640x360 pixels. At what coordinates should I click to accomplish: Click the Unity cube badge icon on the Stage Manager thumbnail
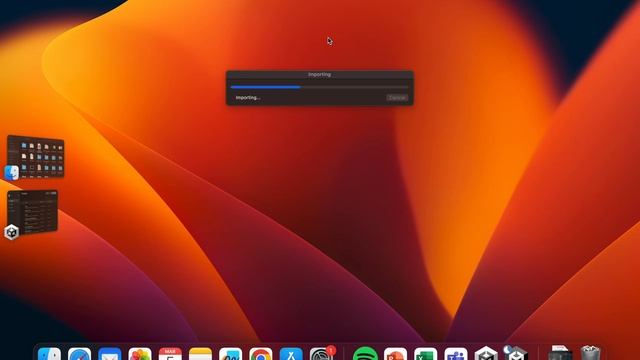[x=11, y=232]
